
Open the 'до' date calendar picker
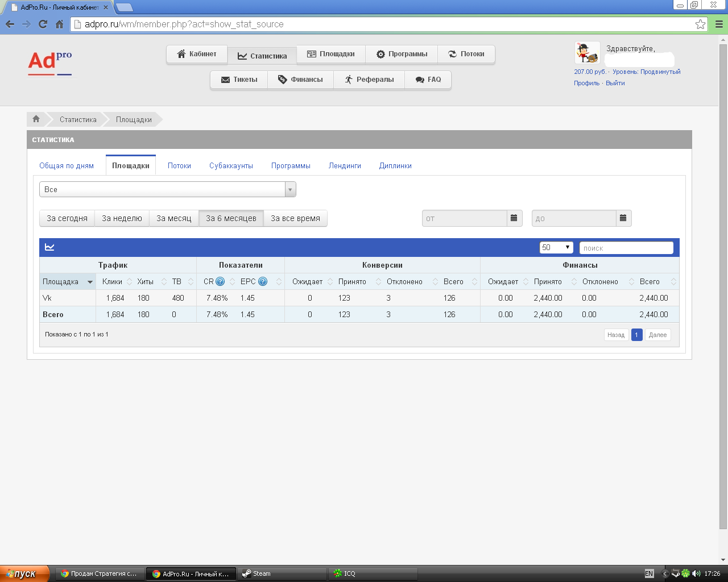click(x=623, y=218)
